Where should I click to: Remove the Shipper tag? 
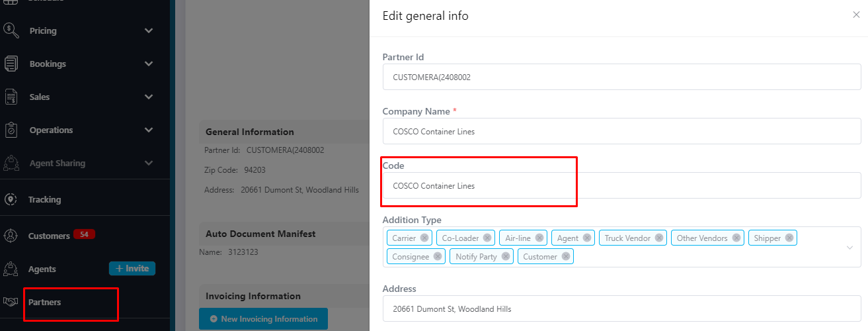789,238
